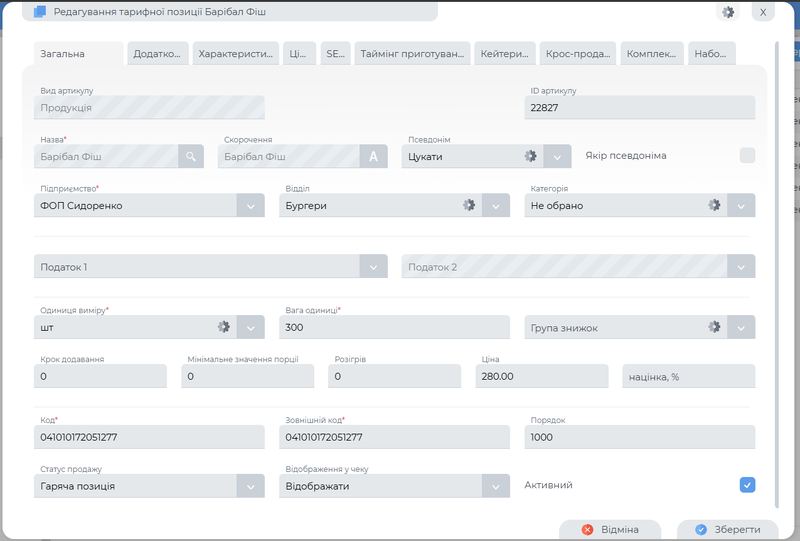
Task: Uncheck the Активний checkbox
Action: pos(747,485)
